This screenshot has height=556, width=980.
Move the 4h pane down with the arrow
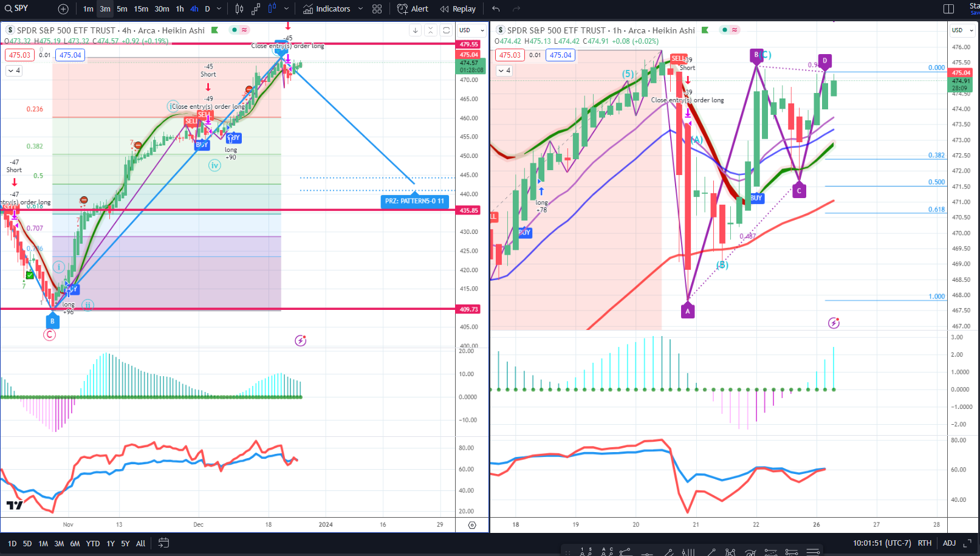tap(415, 30)
